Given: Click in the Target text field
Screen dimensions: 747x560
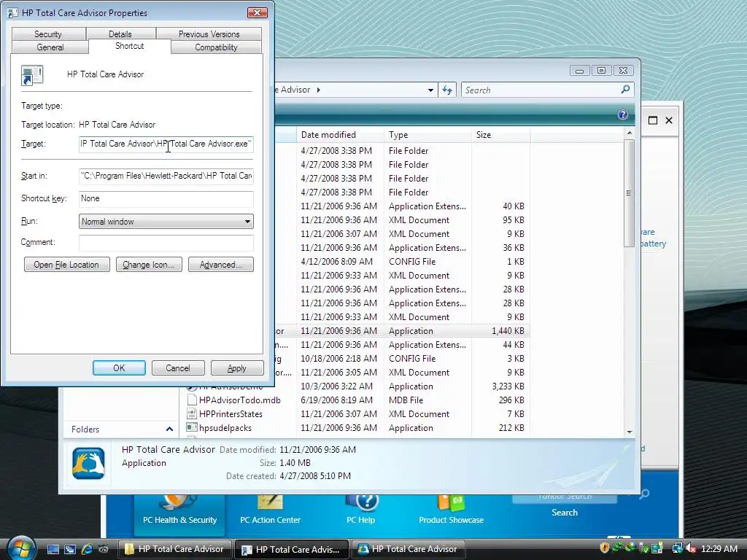Looking at the screenshot, I should click(166, 144).
